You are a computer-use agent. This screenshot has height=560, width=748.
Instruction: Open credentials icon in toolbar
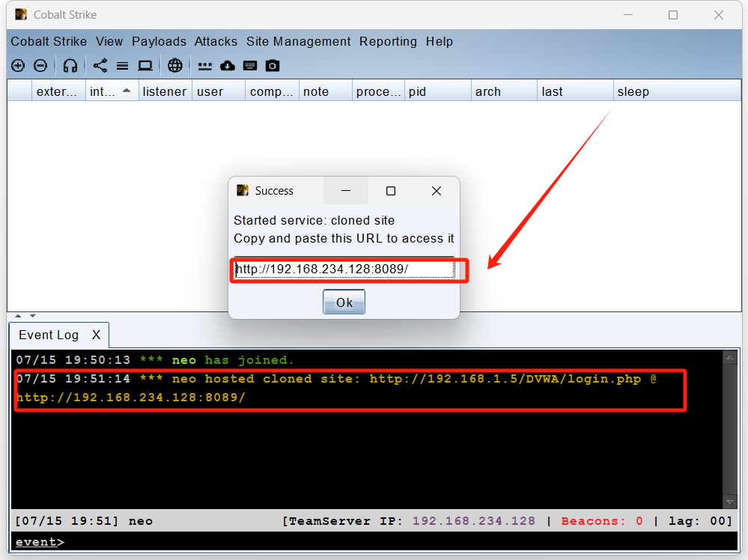tap(205, 66)
